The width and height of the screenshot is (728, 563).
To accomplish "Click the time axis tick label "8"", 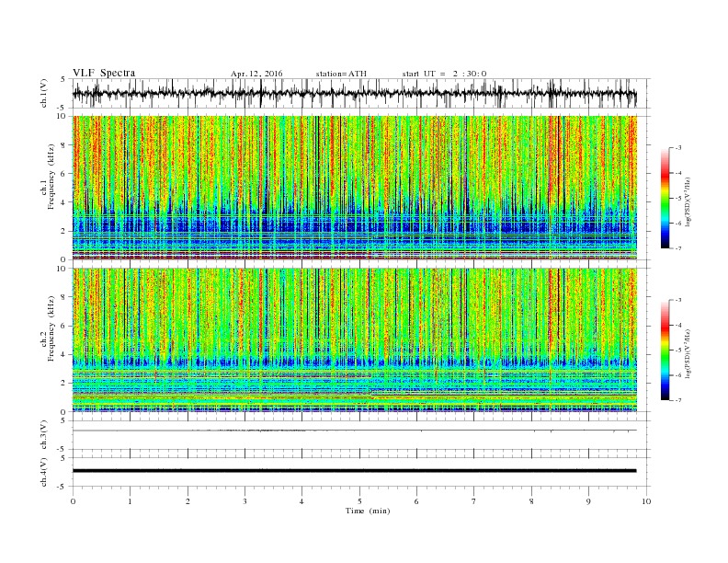I will click(531, 501).
